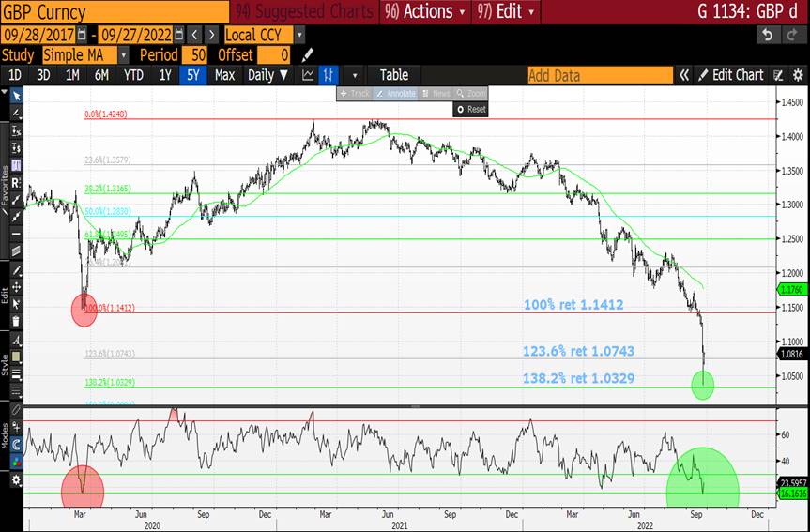Image resolution: width=810 pixels, height=532 pixels.
Task: Choose the percent change annotation tool in Favorites
Action: [x=17, y=130]
